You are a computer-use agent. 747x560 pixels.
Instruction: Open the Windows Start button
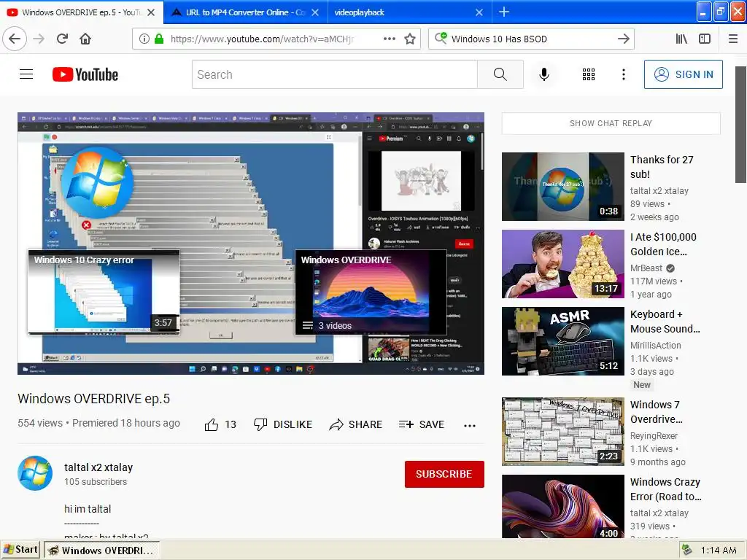point(20,550)
